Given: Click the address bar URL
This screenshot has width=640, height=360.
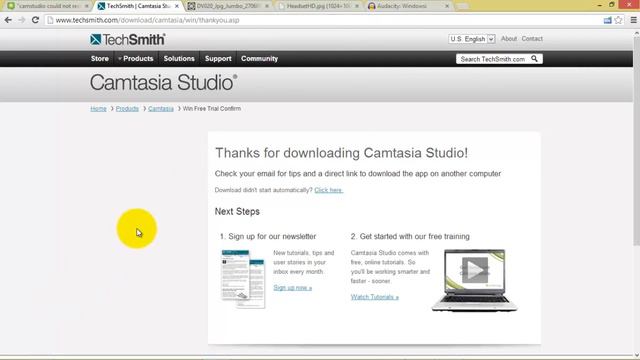Looking at the screenshot, I should click(147, 20).
